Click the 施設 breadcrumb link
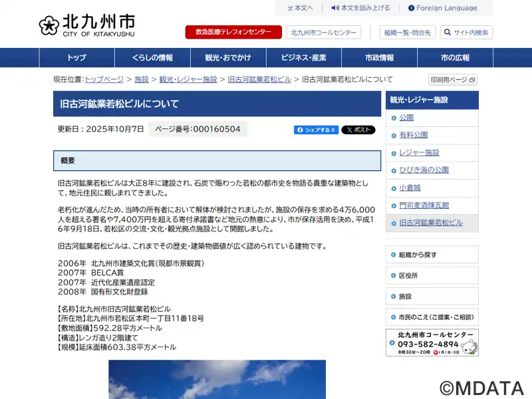 142,79
